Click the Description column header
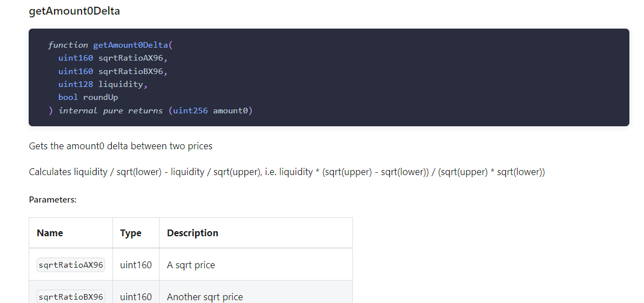Image resolution: width=644 pixels, height=303 pixels. (x=193, y=233)
